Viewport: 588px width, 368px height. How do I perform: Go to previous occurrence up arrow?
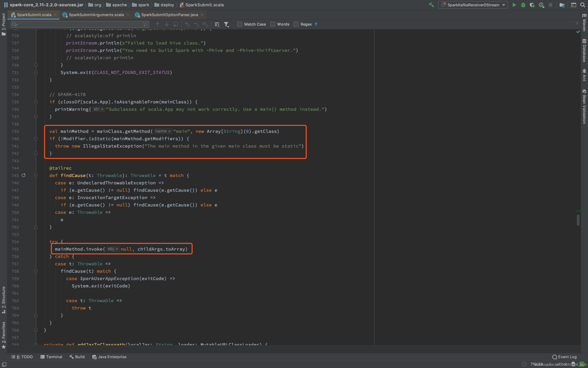click(x=157, y=24)
